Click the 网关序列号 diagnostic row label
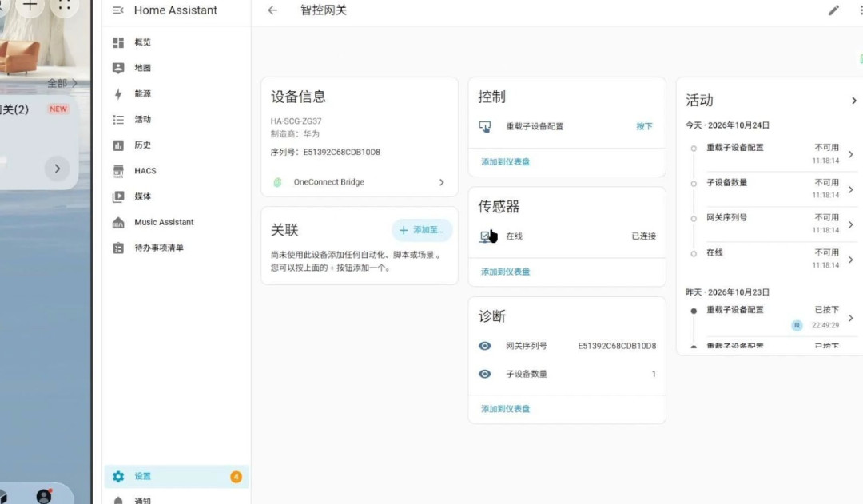The image size is (863, 504). tap(526, 346)
